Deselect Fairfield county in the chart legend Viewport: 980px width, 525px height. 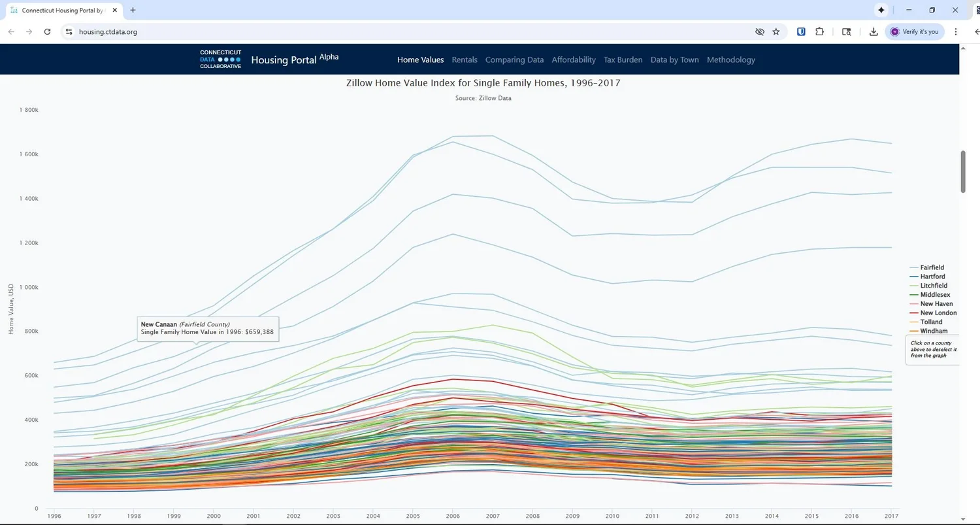(x=930, y=267)
